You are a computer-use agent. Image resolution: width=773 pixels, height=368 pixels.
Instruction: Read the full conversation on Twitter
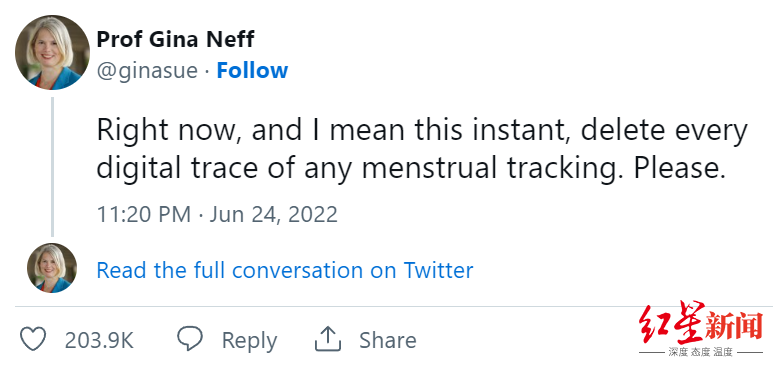[x=284, y=270]
